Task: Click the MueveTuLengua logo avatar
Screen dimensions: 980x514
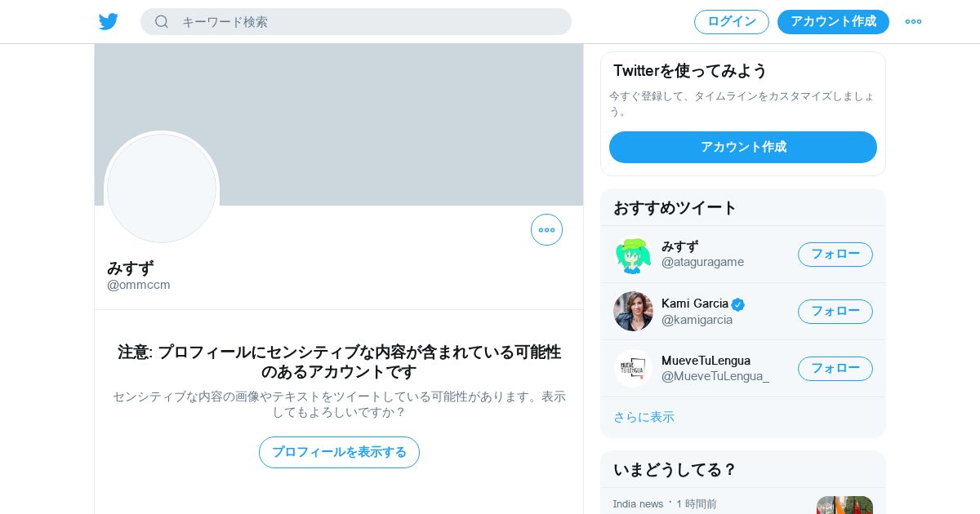Action: pyautogui.click(x=633, y=368)
